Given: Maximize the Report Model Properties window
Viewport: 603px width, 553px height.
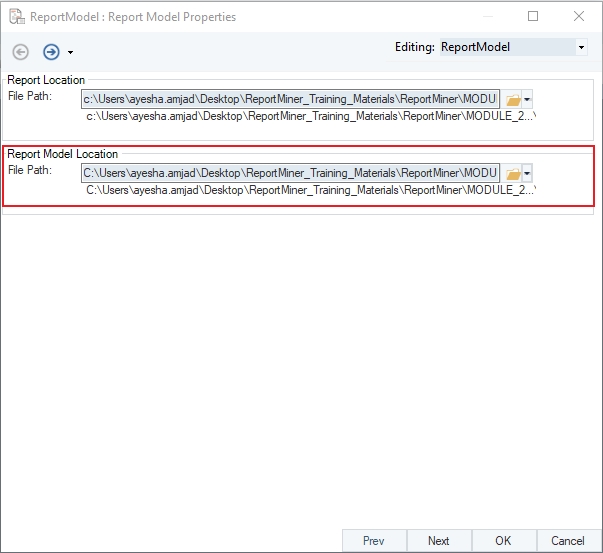Looking at the screenshot, I should [533, 17].
